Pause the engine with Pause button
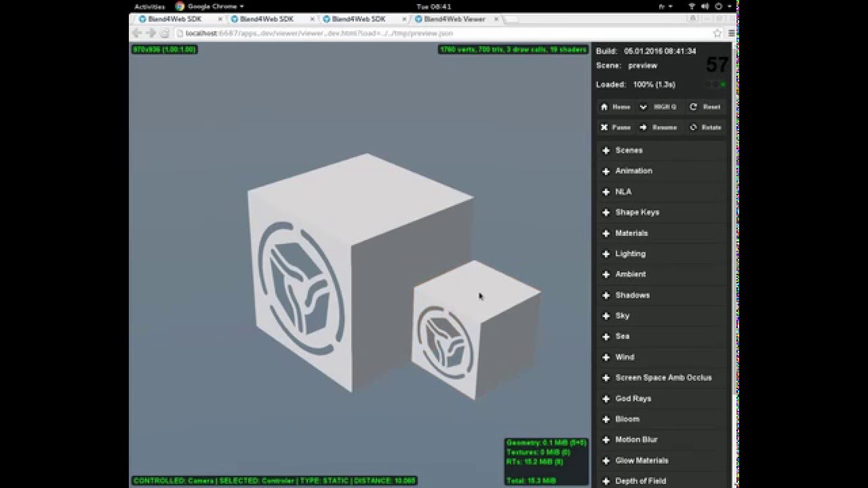Viewport: 868px width, 488px height. pyautogui.click(x=616, y=127)
